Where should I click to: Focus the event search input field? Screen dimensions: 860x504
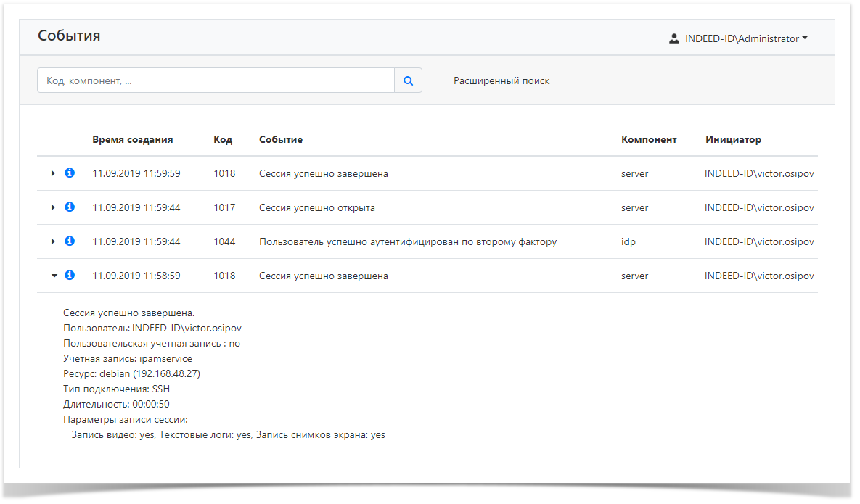coord(216,80)
